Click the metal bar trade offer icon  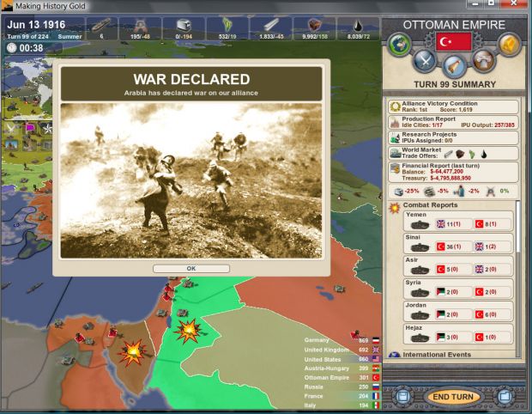[x=448, y=155]
